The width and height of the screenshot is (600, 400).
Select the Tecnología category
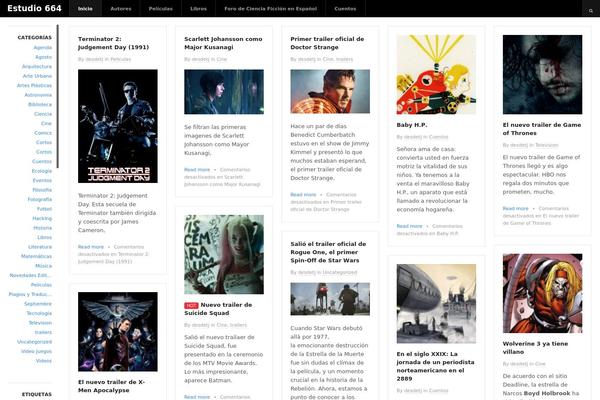coord(39,313)
